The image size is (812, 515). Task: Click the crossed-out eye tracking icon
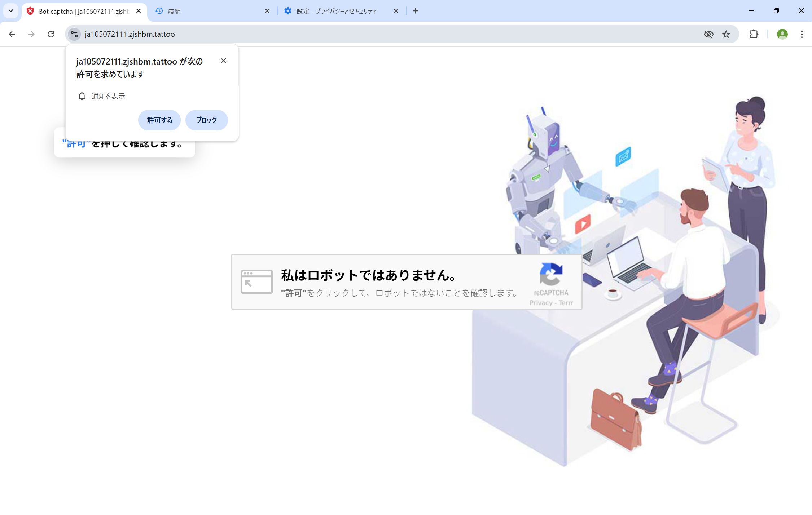[709, 34]
